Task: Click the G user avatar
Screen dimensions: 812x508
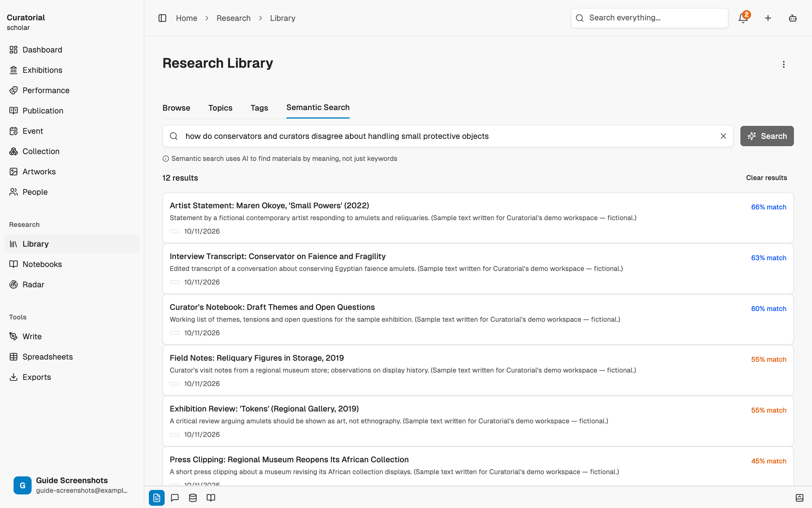Action: click(23, 485)
